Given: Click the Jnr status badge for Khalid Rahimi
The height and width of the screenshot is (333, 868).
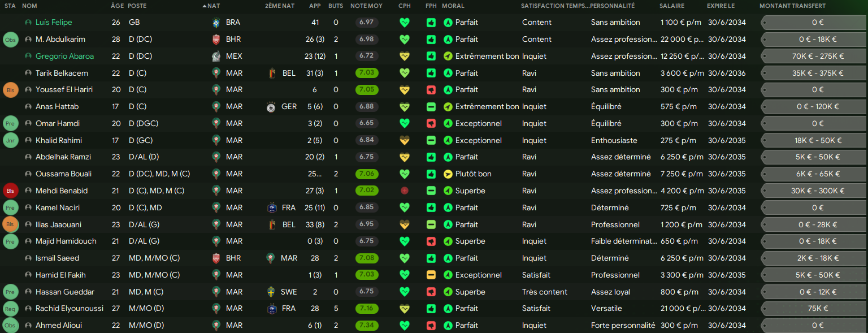Looking at the screenshot, I should [x=10, y=141].
